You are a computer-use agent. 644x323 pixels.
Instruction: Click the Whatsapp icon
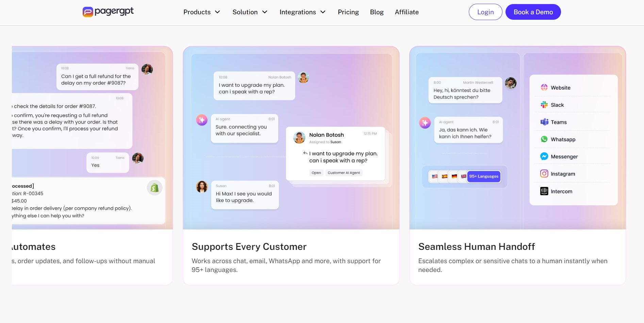(544, 139)
